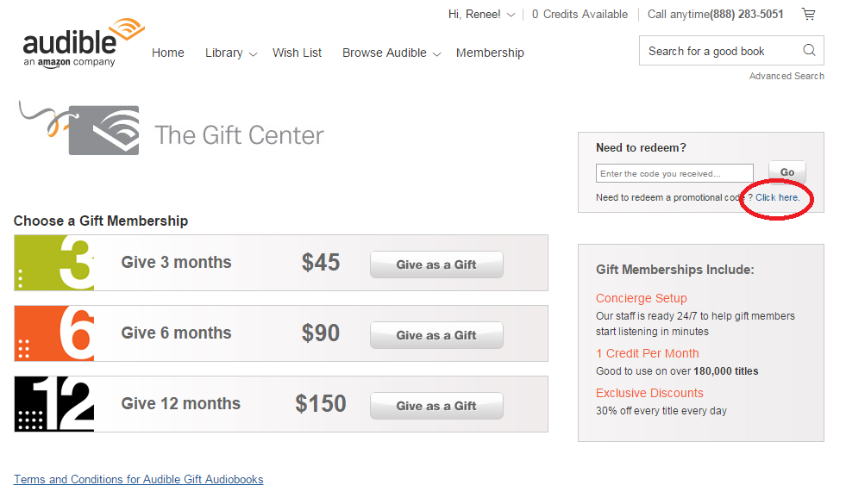Give 12 months as a gift

click(x=436, y=406)
